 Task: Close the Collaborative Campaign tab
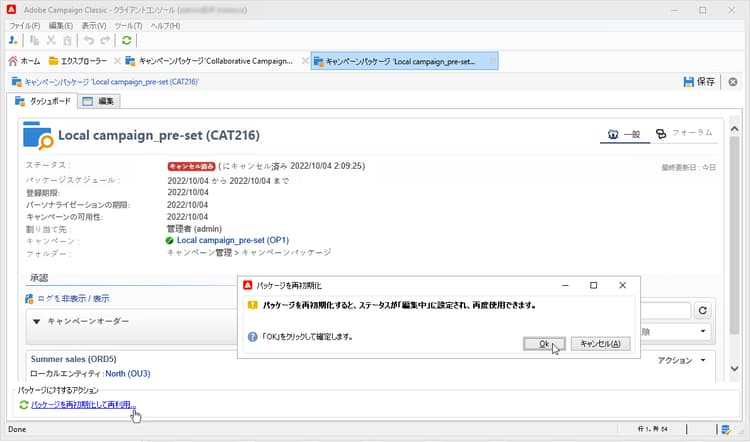(x=305, y=61)
